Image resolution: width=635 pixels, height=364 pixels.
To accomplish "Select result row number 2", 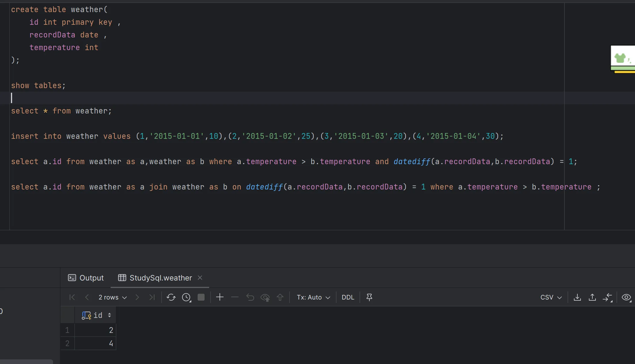I will [67, 343].
